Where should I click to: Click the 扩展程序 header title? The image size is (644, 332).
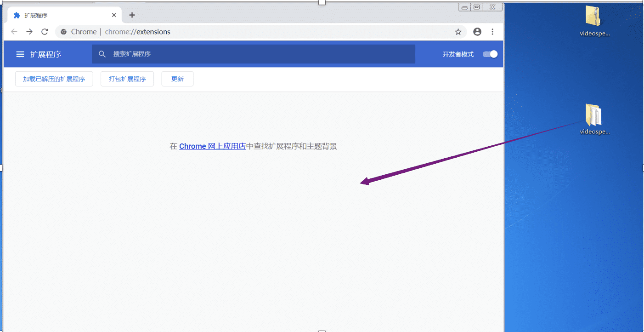coord(46,54)
